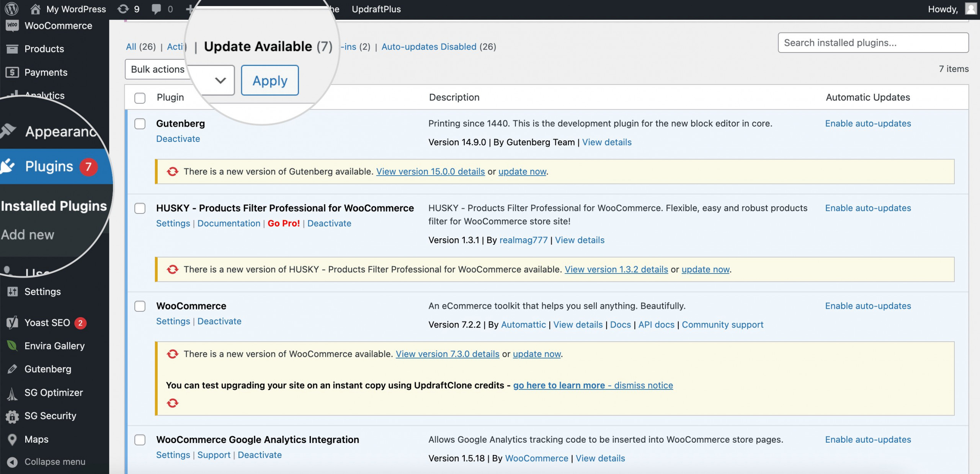Check the WooCommerce plugin checkbox
980x474 pixels.
pos(140,306)
